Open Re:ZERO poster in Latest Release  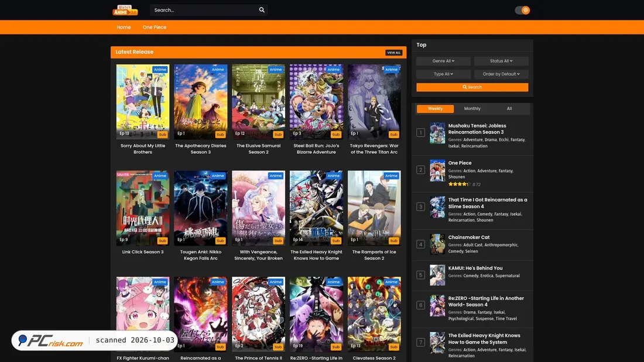point(316,314)
